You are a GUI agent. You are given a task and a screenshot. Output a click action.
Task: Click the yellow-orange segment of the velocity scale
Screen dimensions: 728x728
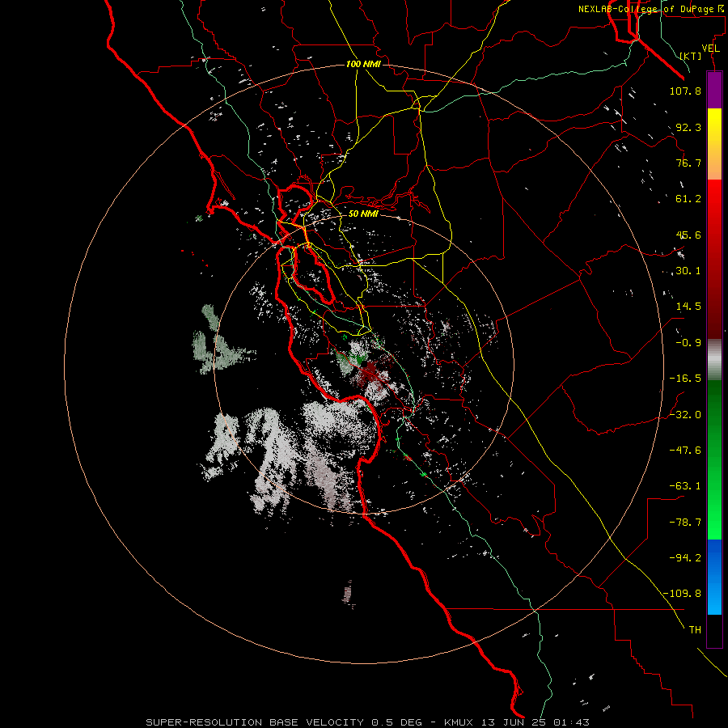click(x=714, y=144)
